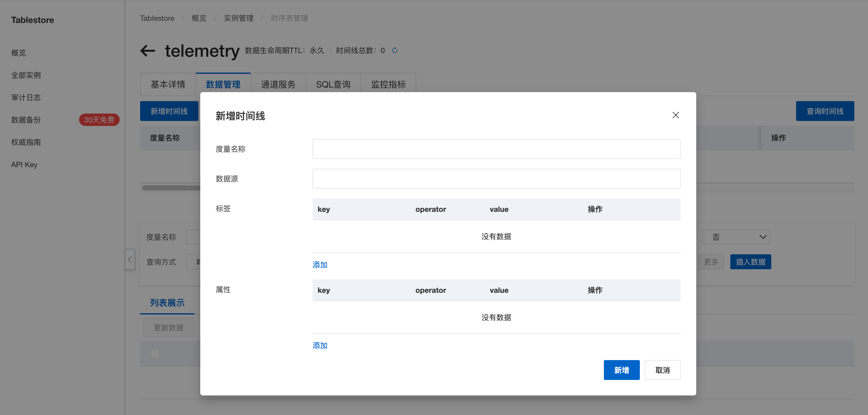Click the 插入数据 button
This screenshot has width=868, height=415.
751,262
